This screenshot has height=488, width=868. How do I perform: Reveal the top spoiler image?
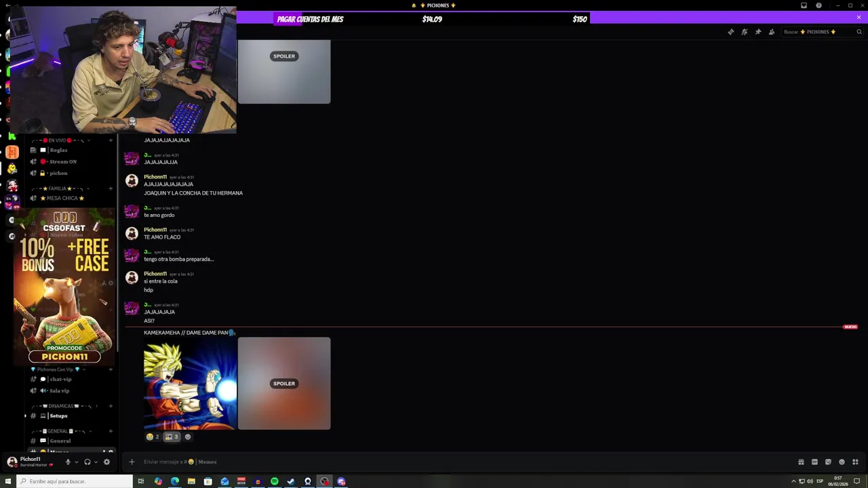coord(284,71)
